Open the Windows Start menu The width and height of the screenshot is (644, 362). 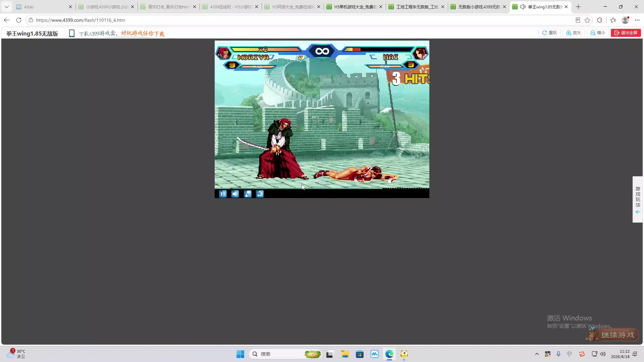coord(240,354)
